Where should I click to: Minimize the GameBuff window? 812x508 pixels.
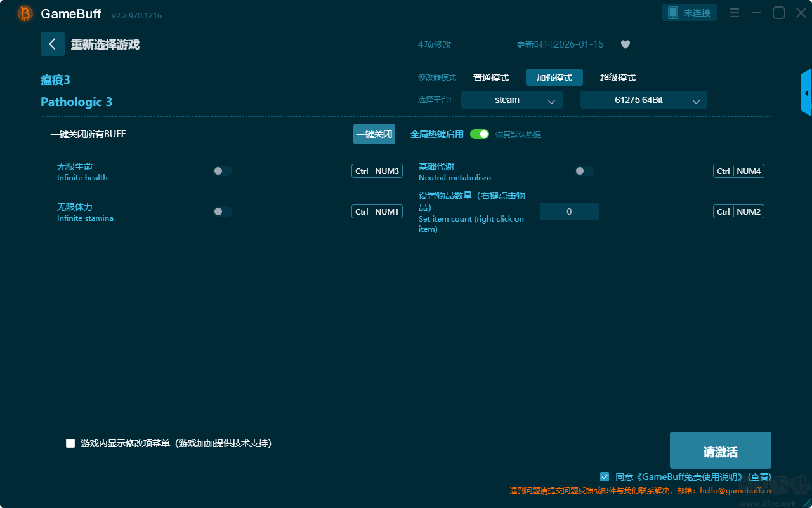756,13
